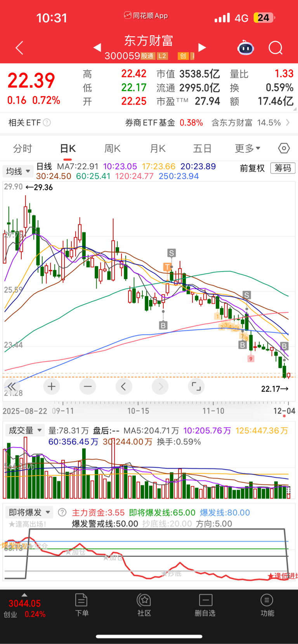Zoom out the chart with minus button
The height and width of the screenshot is (644, 298).
coord(88,386)
